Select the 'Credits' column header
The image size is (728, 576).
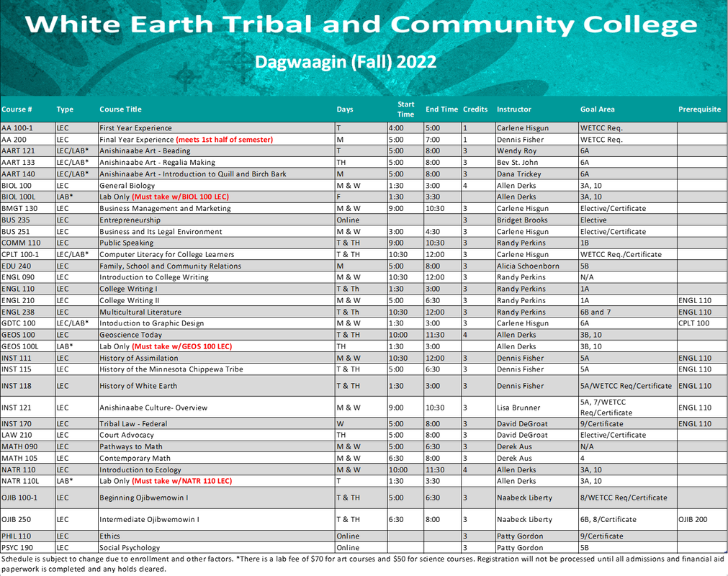pyautogui.click(x=475, y=109)
